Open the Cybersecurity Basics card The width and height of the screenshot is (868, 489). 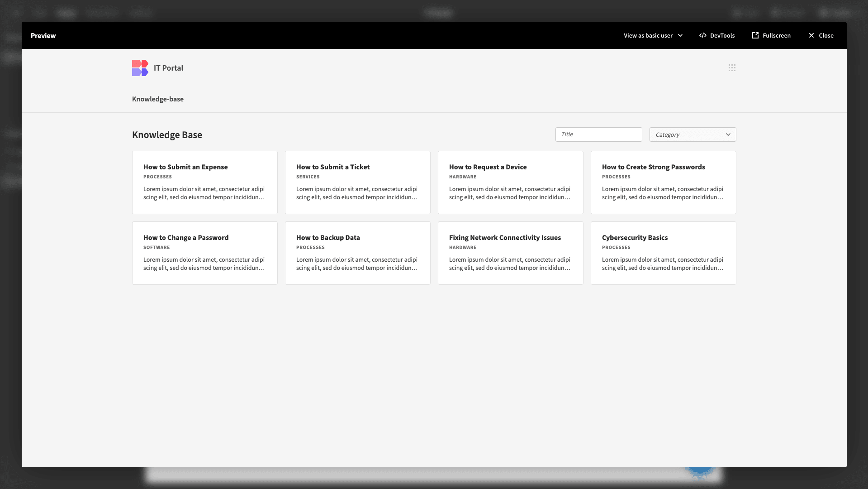[x=664, y=253]
